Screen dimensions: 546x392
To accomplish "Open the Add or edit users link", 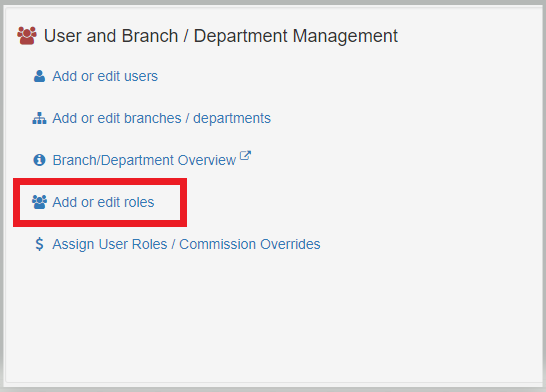I will point(105,76).
